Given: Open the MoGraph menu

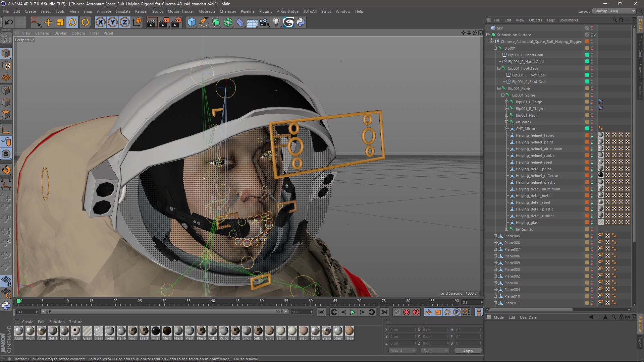Looking at the screenshot, I should click(206, 11).
